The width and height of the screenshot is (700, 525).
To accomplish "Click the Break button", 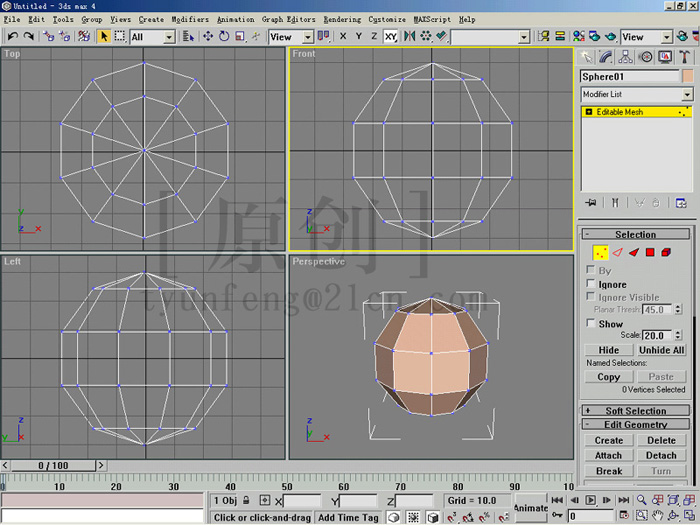I will point(609,471).
